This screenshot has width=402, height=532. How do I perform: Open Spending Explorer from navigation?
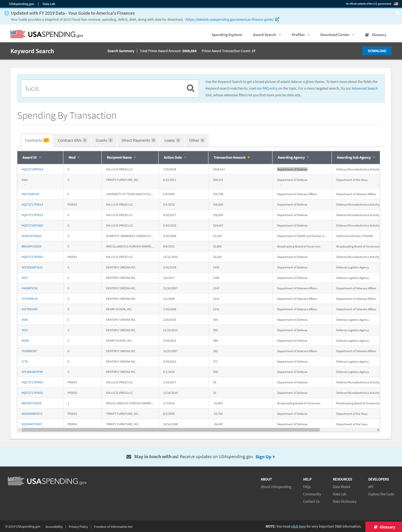pyautogui.click(x=227, y=35)
